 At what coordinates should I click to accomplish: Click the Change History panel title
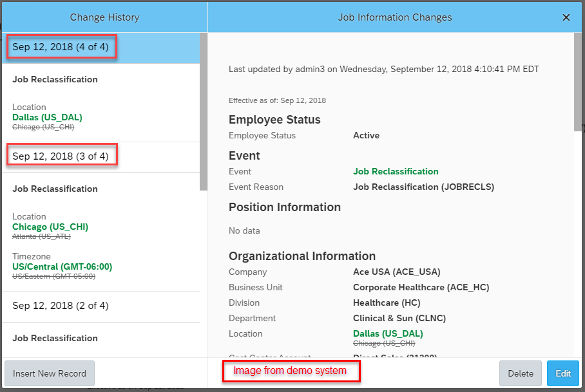click(x=105, y=17)
